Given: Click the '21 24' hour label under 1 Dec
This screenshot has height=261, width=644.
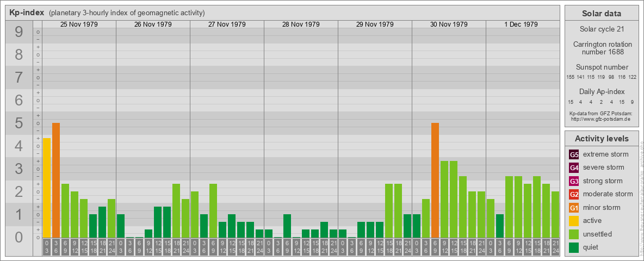Looking at the screenshot, I should tap(555, 247).
